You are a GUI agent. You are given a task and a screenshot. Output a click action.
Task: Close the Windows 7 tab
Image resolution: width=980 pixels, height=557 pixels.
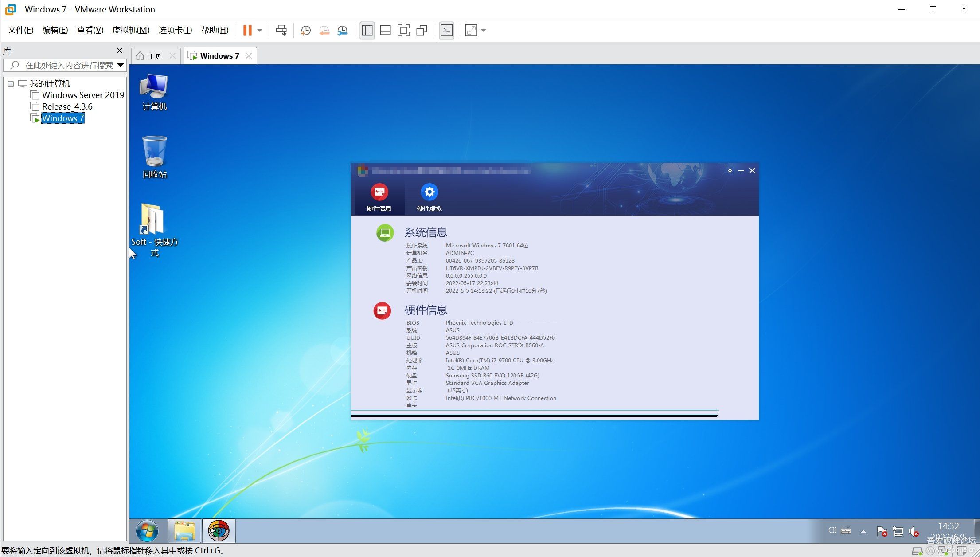249,55
